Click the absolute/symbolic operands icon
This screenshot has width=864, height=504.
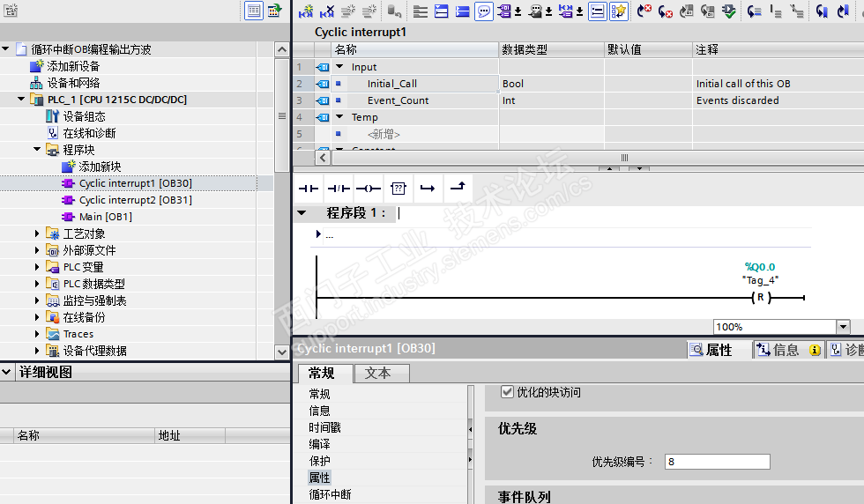tap(504, 11)
